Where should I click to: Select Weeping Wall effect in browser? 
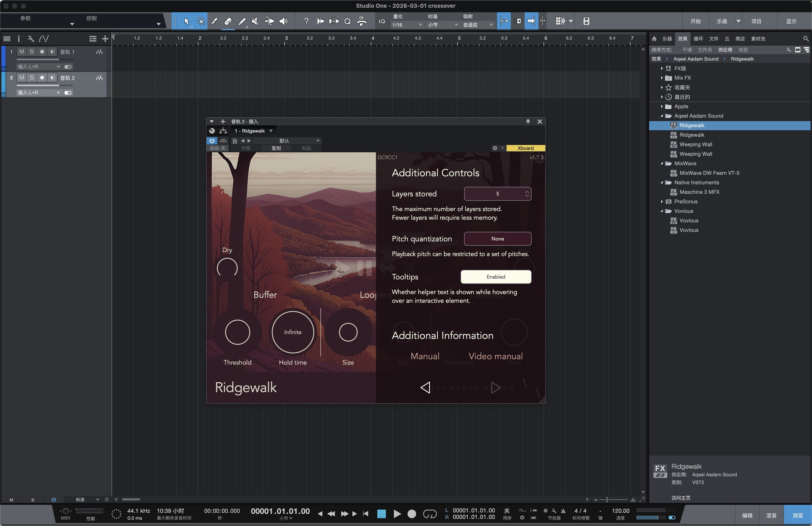(695, 144)
